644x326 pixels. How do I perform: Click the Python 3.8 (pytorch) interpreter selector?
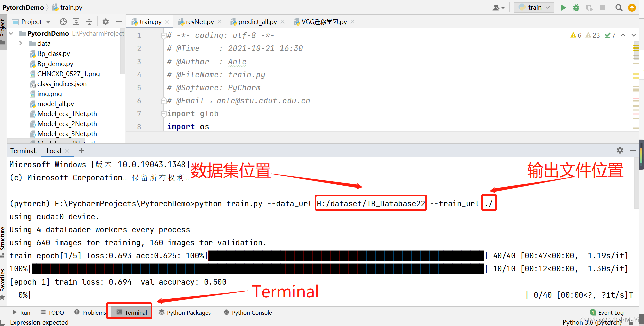tap(592, 322)
